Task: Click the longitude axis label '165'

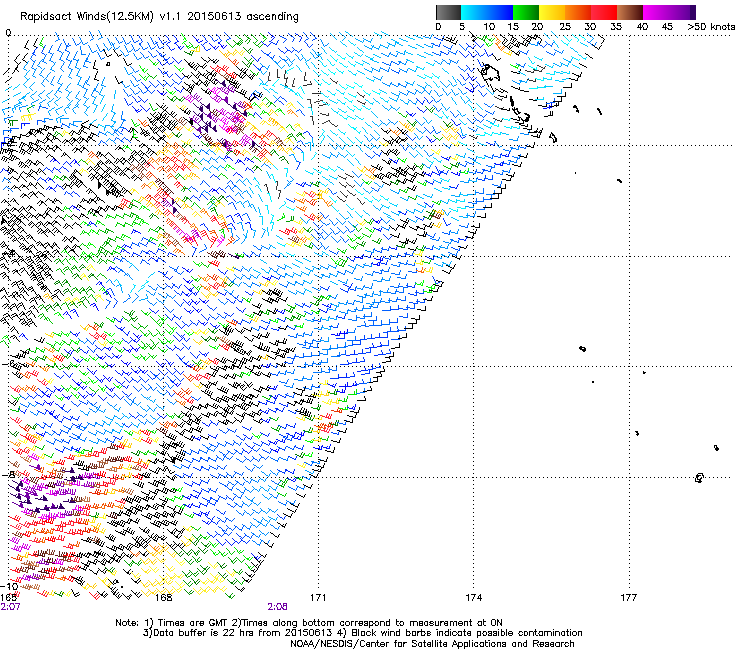Action: pos(8,598)
